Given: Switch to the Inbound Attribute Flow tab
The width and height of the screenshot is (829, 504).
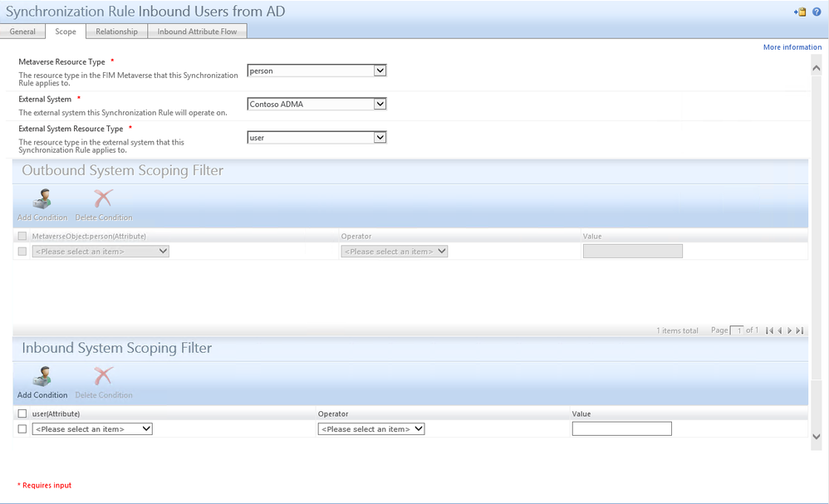Looking at the screenshot, I should [197, 31].
